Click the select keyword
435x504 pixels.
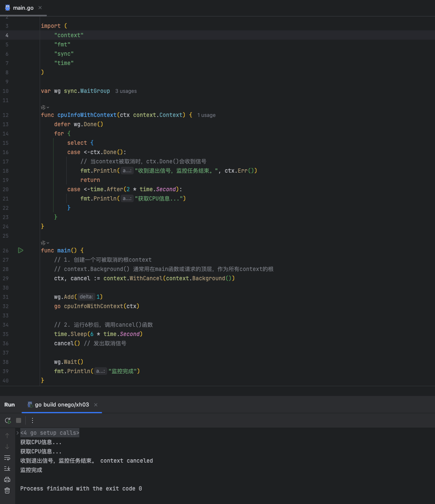coord(77,143)
